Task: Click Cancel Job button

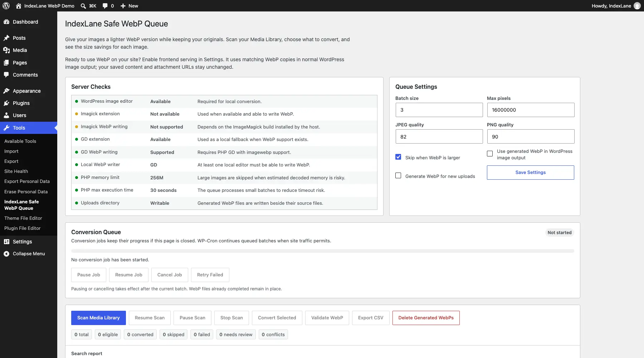Action: pyautogui.click(x=170, y=275)
